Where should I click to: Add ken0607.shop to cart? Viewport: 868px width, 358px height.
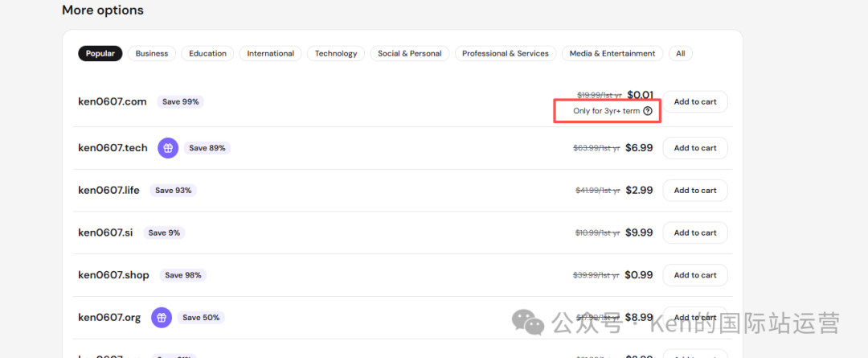point(695,275)
